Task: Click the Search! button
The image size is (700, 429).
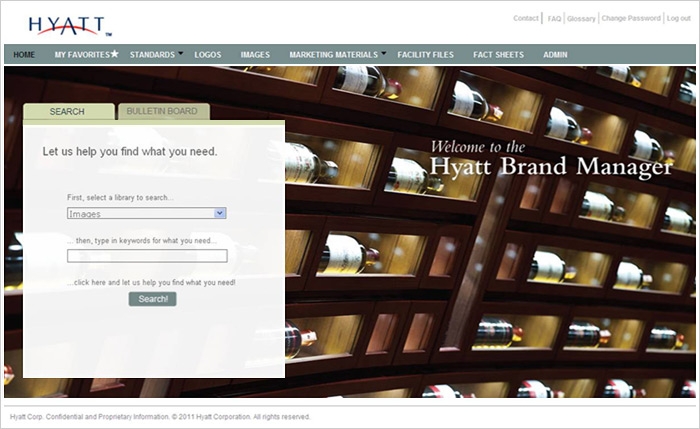Action: coord(153,299)
